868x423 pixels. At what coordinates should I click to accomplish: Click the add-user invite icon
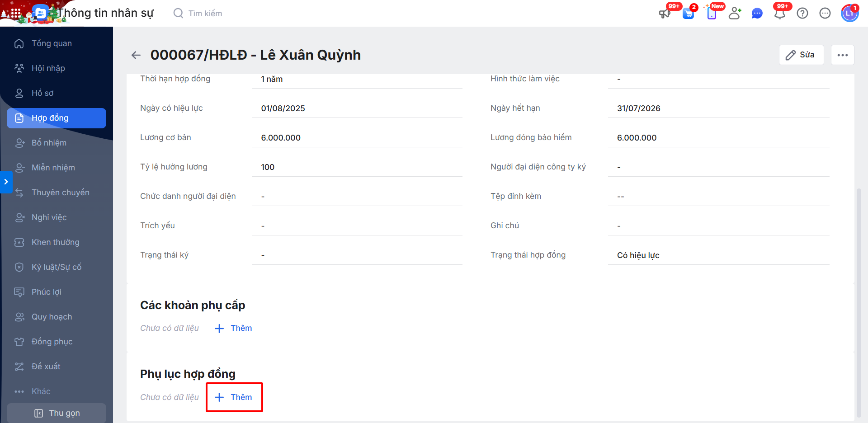pyautogui.click(x=735, y=14)
